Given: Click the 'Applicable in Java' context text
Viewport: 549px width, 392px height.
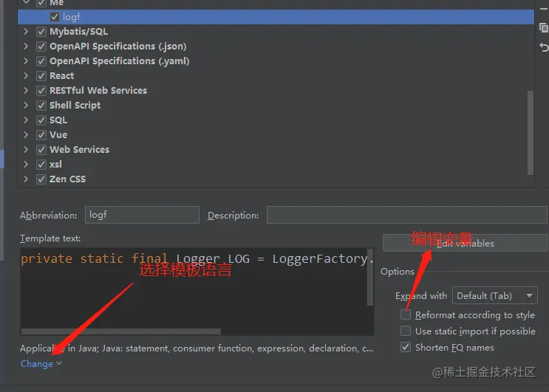Looking at the screenshot, I should [x=197, y=348].
